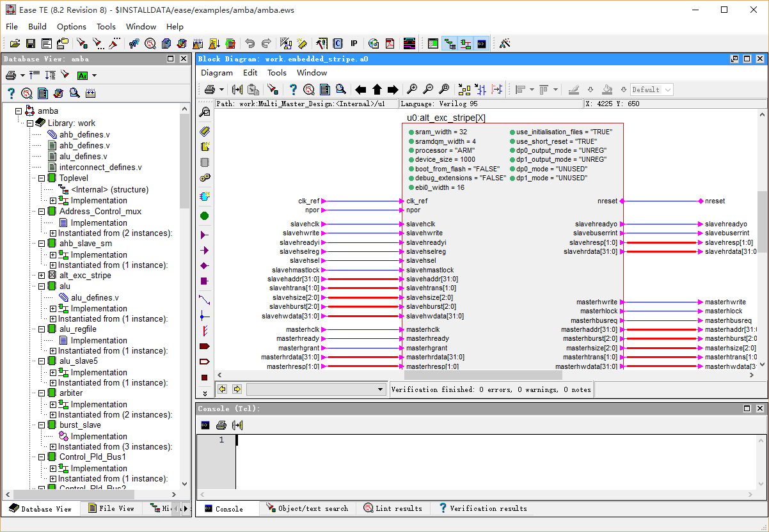Select the <Internal> (structure) tree item
Viewport: 769px width, 532px height.
(x=109, y=190)
